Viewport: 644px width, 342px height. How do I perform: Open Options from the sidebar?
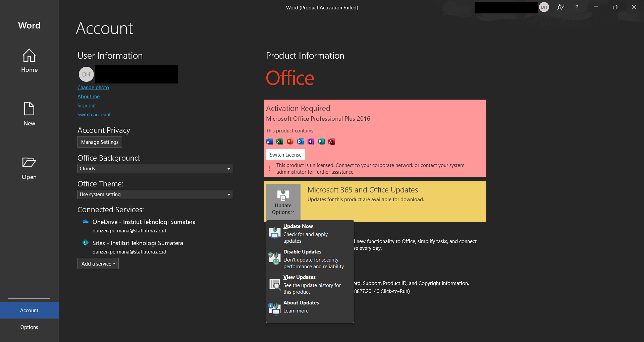(x=29, y=327)
